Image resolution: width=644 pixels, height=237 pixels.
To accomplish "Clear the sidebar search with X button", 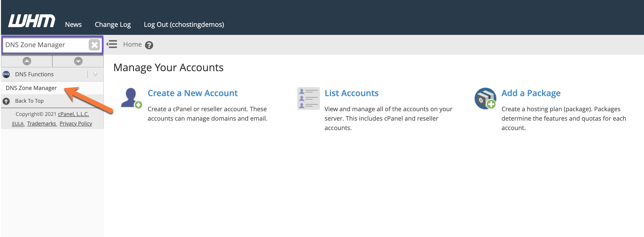I will click(94, 45).
